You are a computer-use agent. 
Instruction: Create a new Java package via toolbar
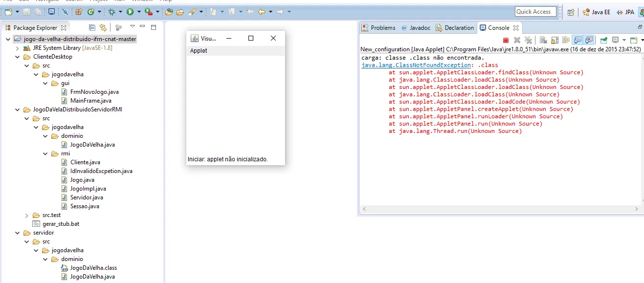(78, 12)
